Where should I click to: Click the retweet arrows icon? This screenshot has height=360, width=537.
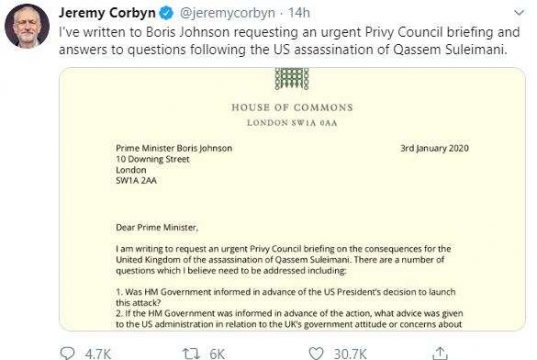(191, 353)
